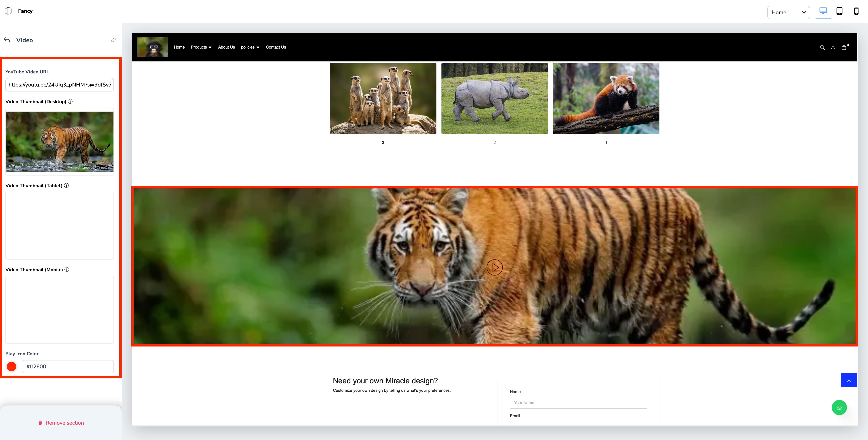Click Remove section button

tap(61, 423)
